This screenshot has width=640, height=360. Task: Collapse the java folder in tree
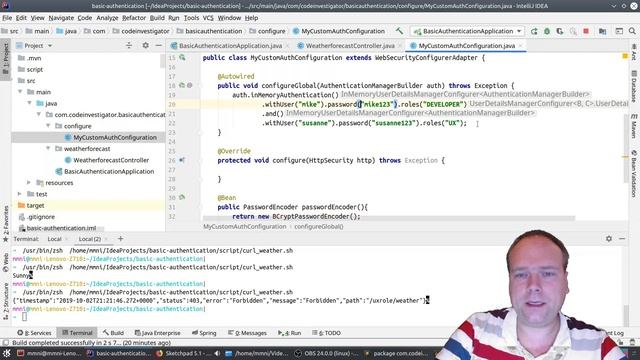pyautogui.click(x=30, y=103)
